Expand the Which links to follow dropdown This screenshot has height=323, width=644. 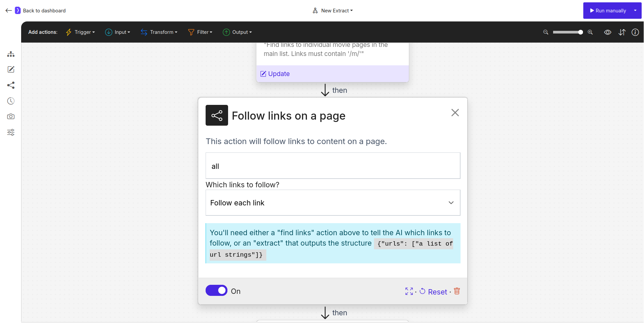point(333,203)
